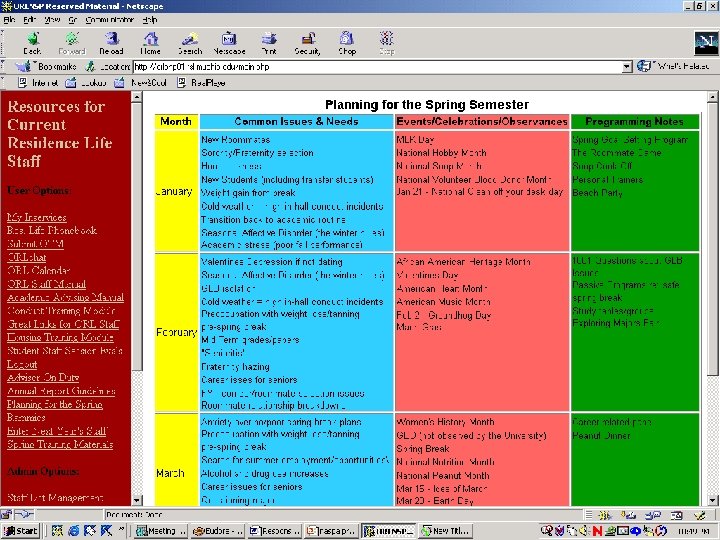Open the Communicator menu
This screenshot has width=720, height=540.
click(109, 20)
